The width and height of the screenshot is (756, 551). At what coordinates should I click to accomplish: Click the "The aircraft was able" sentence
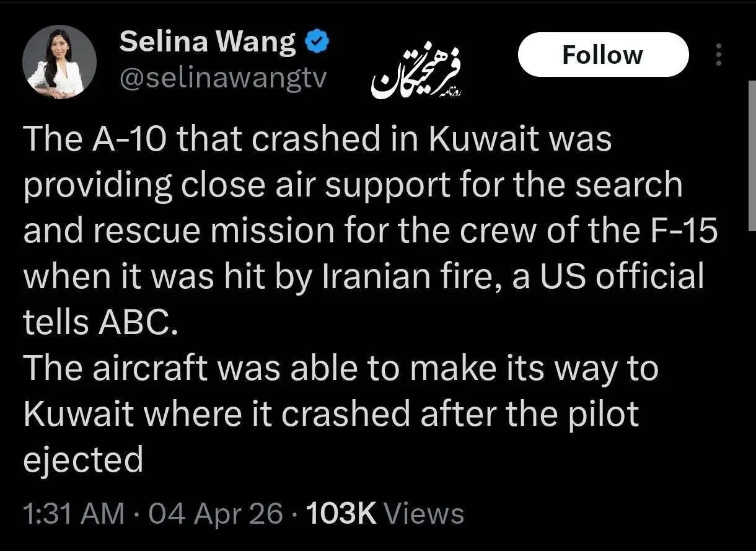tap(175, 369)
